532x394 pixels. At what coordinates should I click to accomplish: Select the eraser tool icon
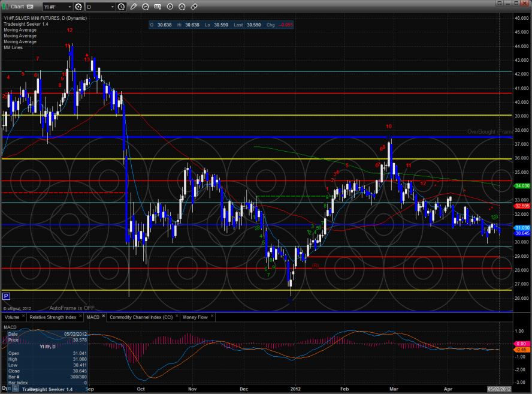pos(194,7)
